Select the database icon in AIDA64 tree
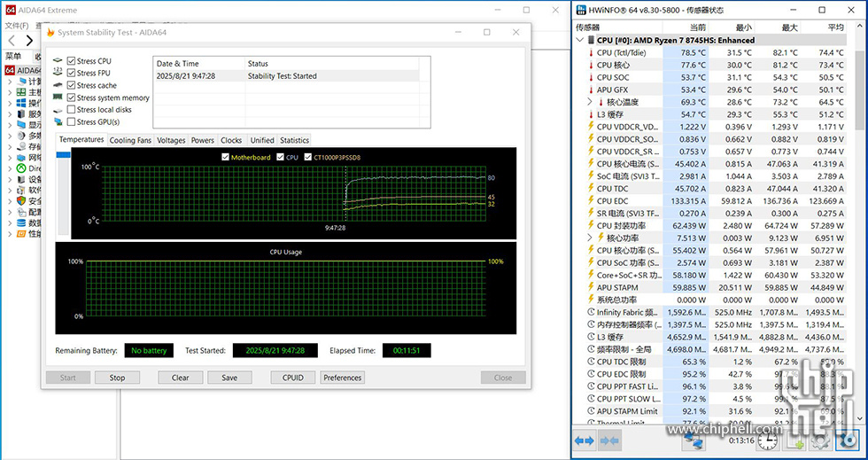 [21, 222]
